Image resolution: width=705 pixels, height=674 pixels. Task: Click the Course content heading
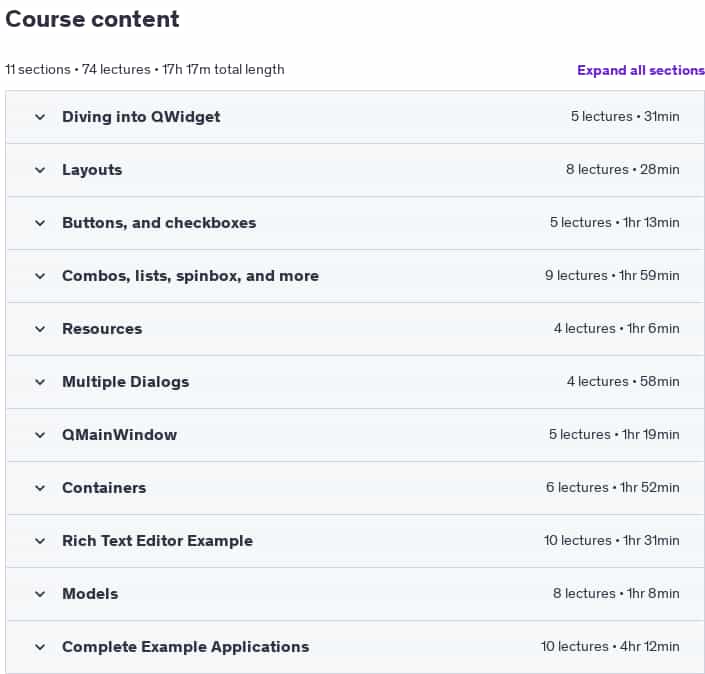[x=92, y=19]
